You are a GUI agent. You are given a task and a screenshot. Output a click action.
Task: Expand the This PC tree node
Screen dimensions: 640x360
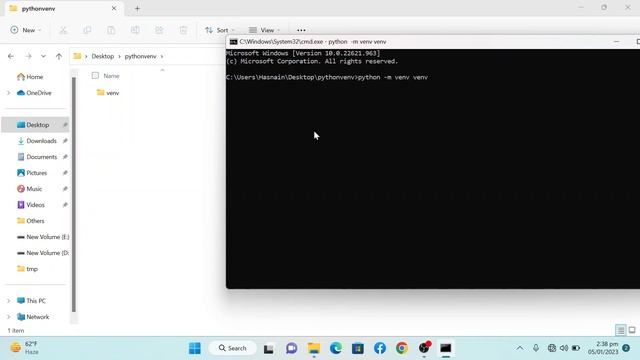(8, 301)
